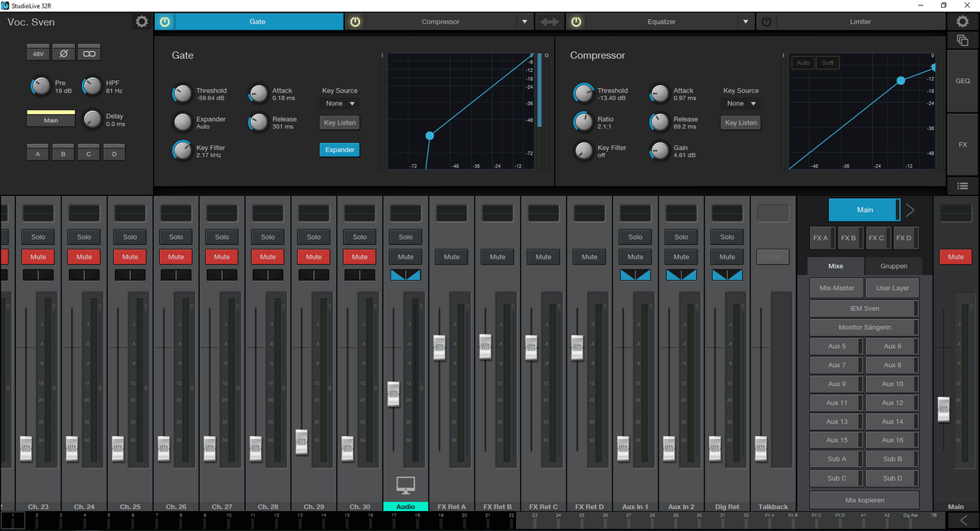The height and width of the screenshot is (531, 980).
Task: Toggle Compressor power icon
Action: (x=355, y=22)
